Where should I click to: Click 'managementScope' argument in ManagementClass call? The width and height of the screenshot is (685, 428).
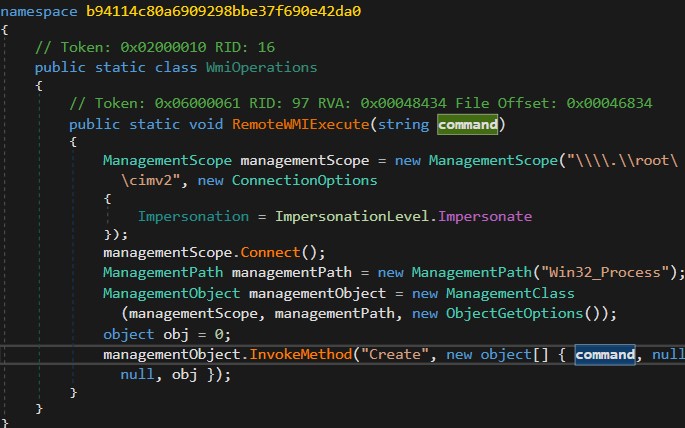pos(193,314)
